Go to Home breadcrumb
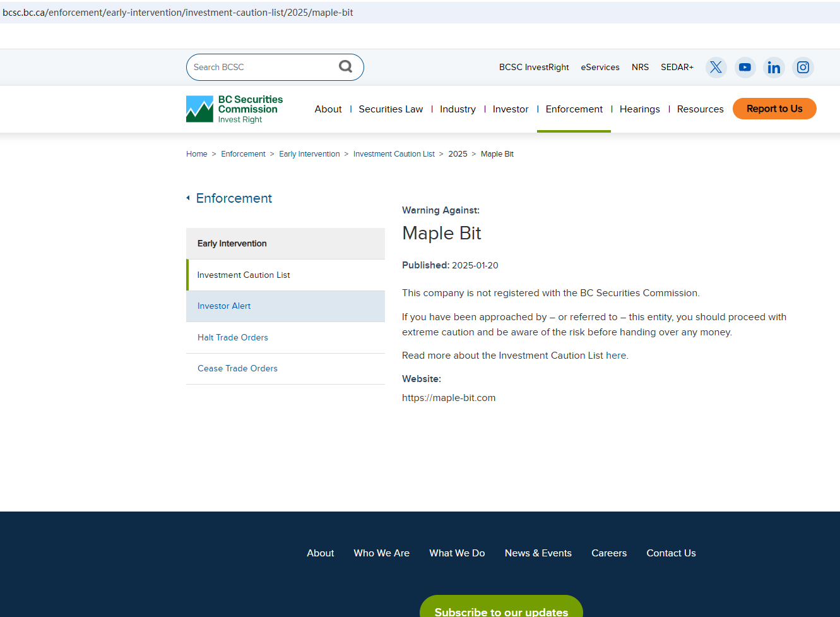 point(196,154)
